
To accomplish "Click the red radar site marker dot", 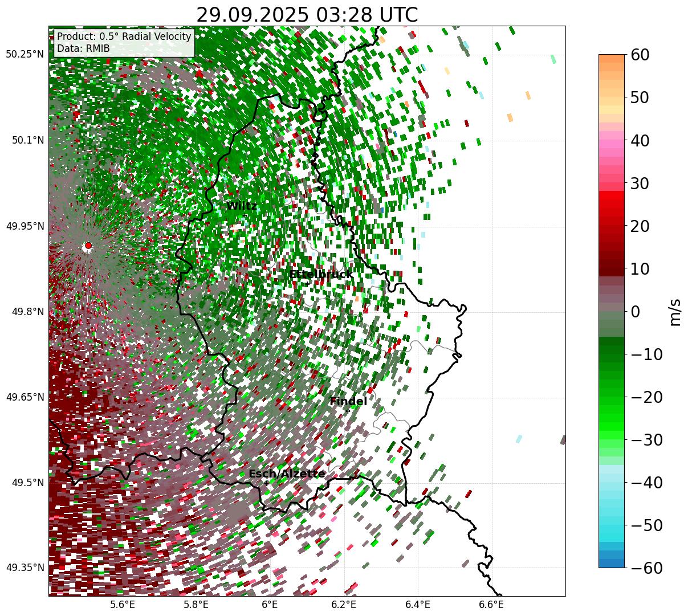I will pyautogui.click(x=88, y=246).
